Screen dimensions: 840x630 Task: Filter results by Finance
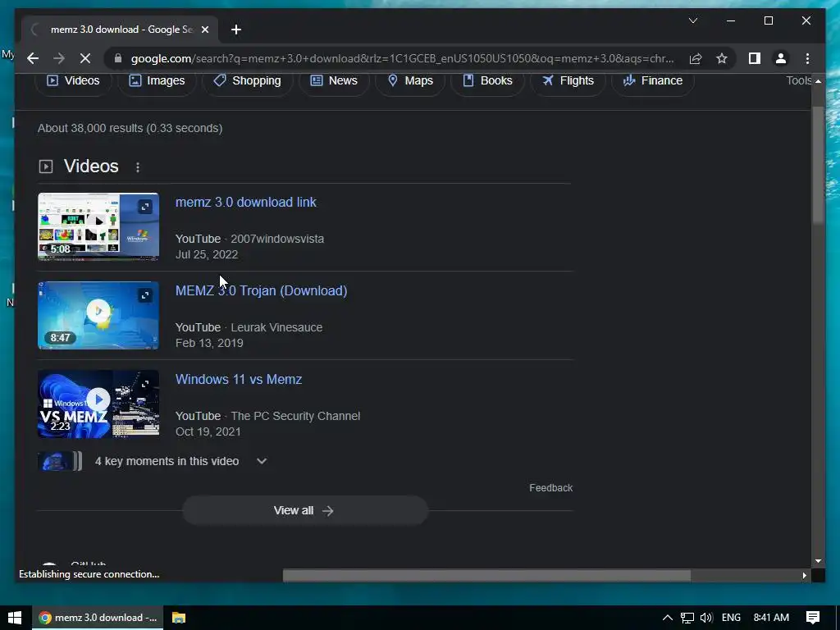652,80
